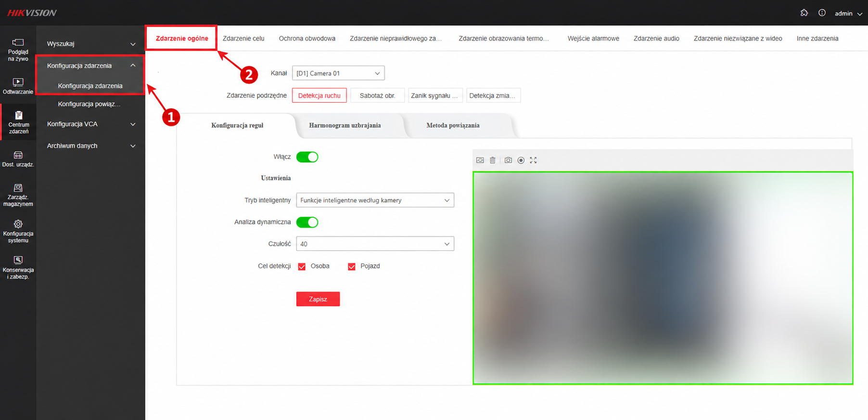Viewport: 868px width, 420px height.
Task: Click the fullscreen icon above preview
Action: click(x=533, y=160)
